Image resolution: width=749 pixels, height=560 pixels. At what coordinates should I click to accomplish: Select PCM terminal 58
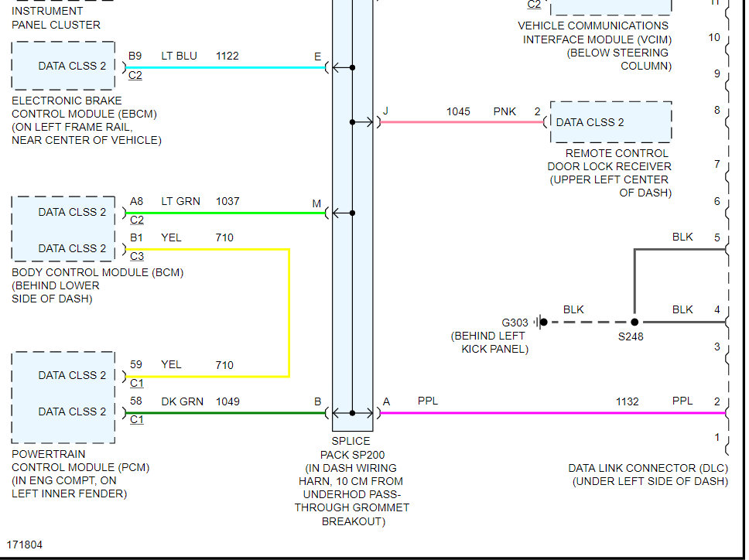click(x=136, y=401)
